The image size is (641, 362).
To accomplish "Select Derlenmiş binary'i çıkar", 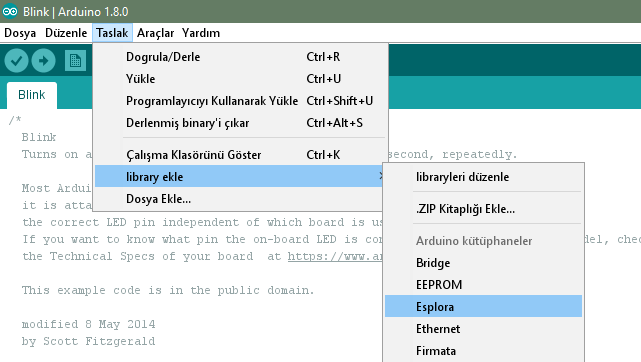I will pos(240,123).
